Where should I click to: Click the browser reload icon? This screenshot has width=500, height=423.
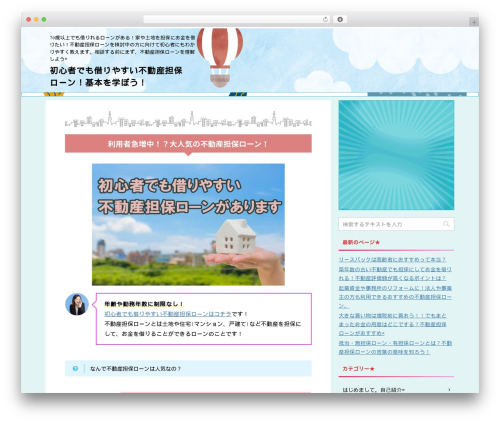[325, 19]
